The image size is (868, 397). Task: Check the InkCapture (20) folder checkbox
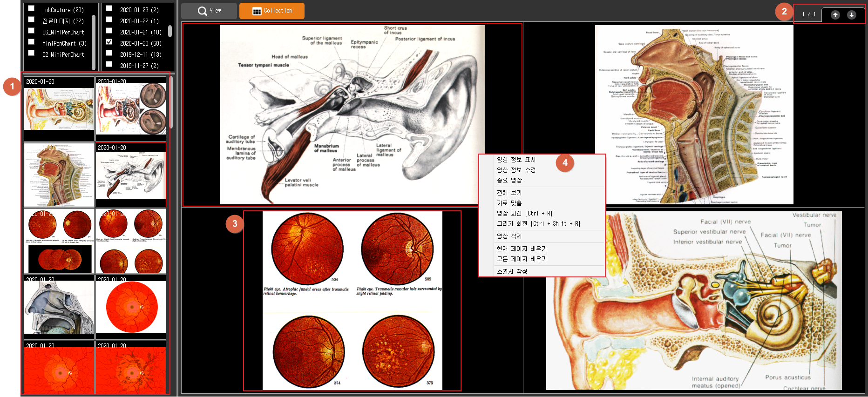[31, 8]
